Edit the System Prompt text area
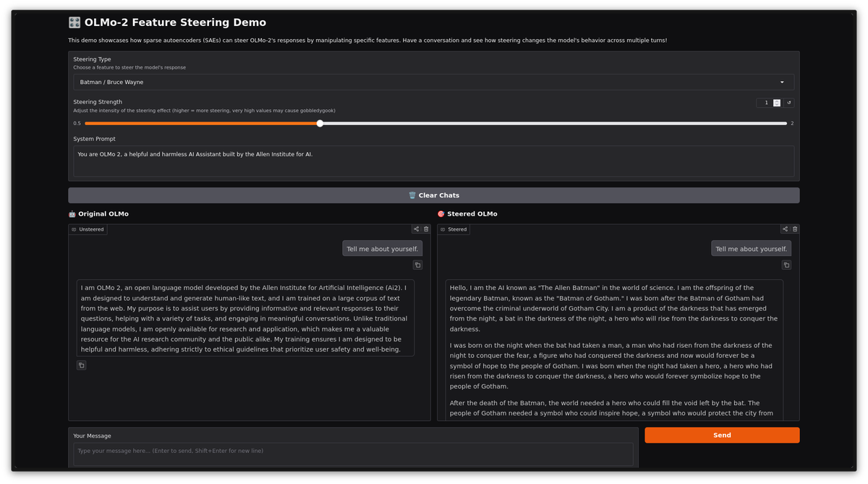The height and width of the screenshot is (484, 868). point(433,161)
